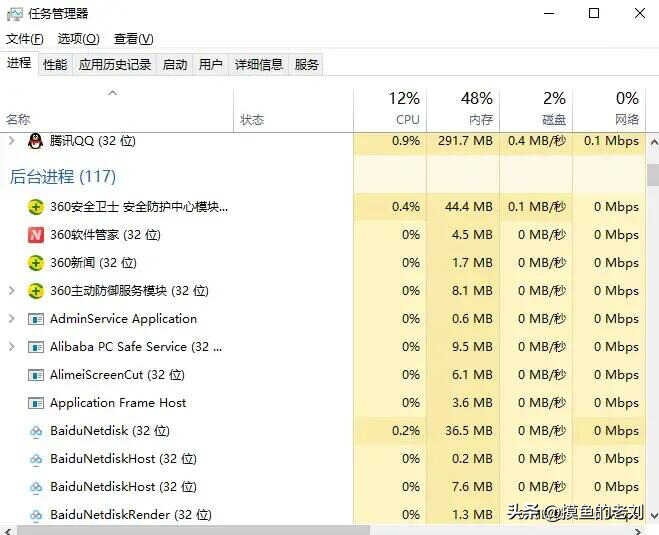Select the 进程 tab
The image size is (659, 535).
pyautogui.click(x=19, y=63)
